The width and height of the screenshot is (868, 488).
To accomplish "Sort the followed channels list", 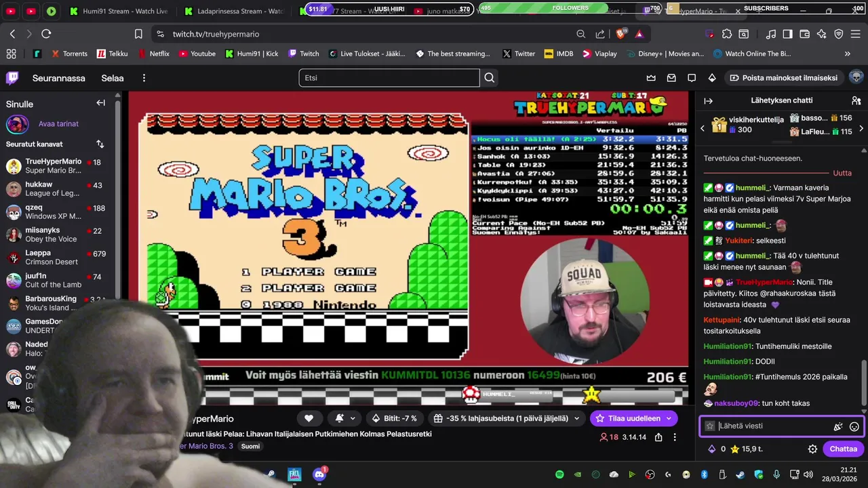I will (x=100, y=144).
